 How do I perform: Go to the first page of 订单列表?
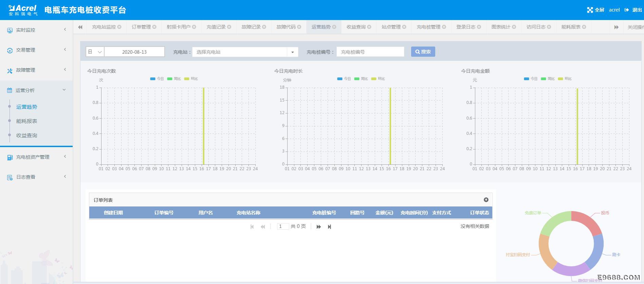tap(252, 227)
